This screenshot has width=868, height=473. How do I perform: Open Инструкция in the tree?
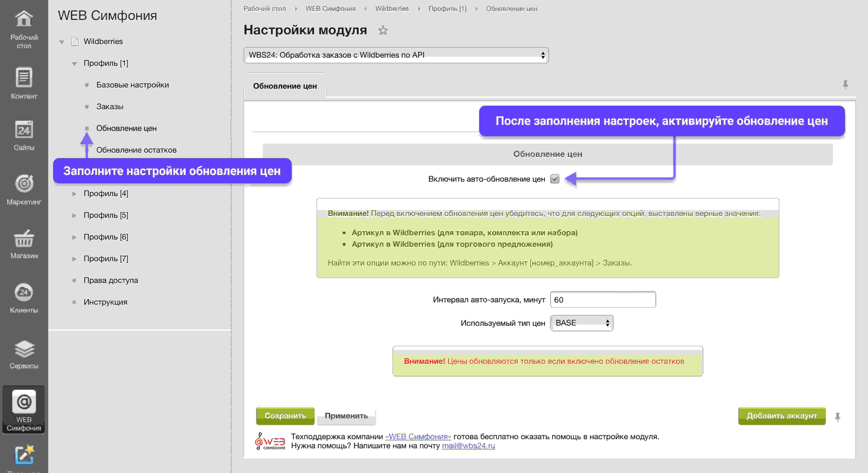tap(105, 302)
